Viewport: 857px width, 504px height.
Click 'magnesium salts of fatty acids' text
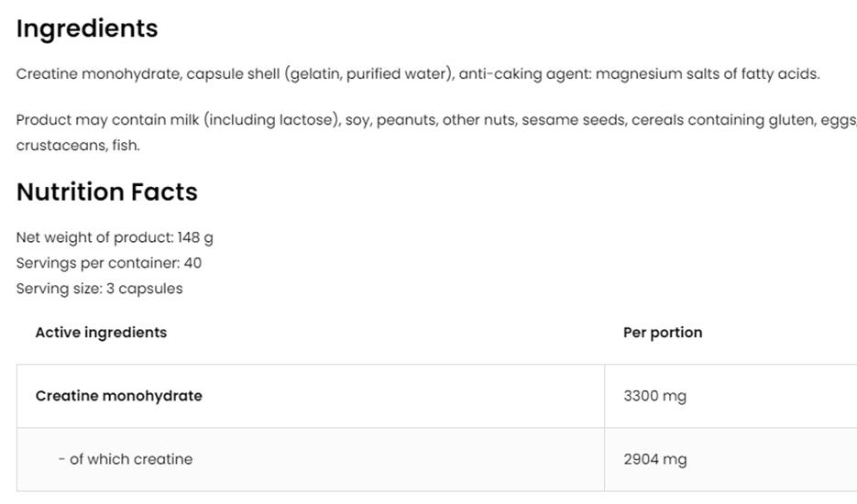(706, 74)
